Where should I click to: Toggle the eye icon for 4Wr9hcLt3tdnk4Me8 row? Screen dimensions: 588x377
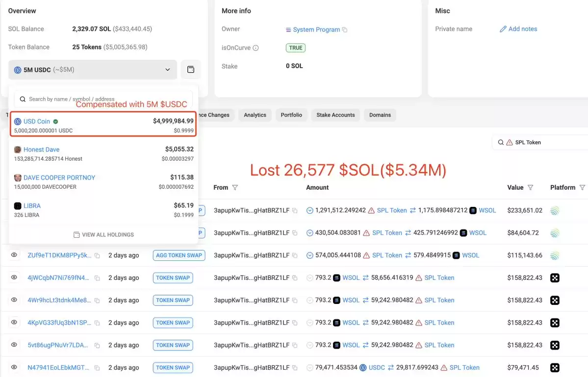14,300
